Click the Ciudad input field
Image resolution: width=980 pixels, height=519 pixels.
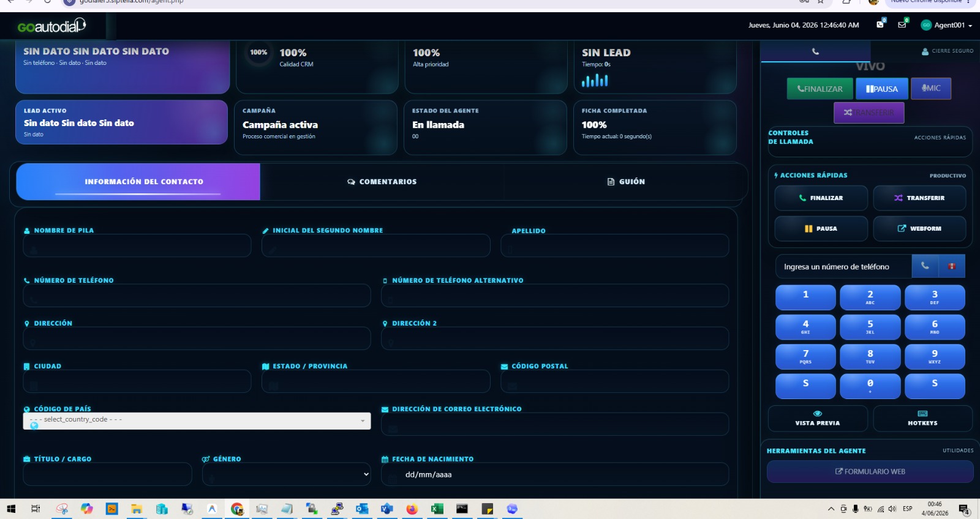click(137, 381)
